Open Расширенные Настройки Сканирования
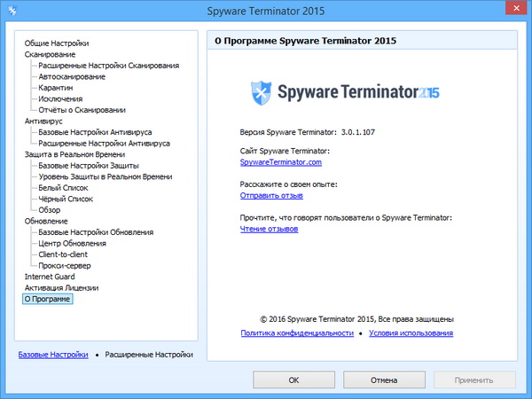This screenshot has width=532, height=399. pyautogui.click(x=108, y=66)
